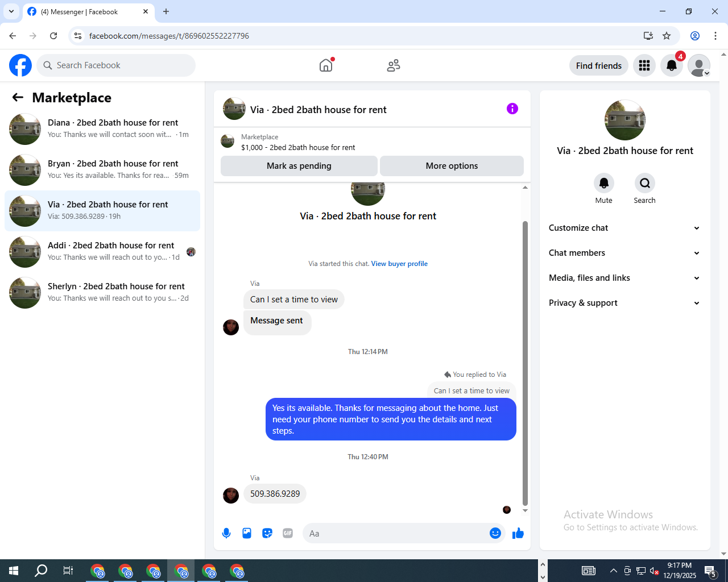Search in conversation magnifier icon

pyautogui.click(x=645, y=183)
